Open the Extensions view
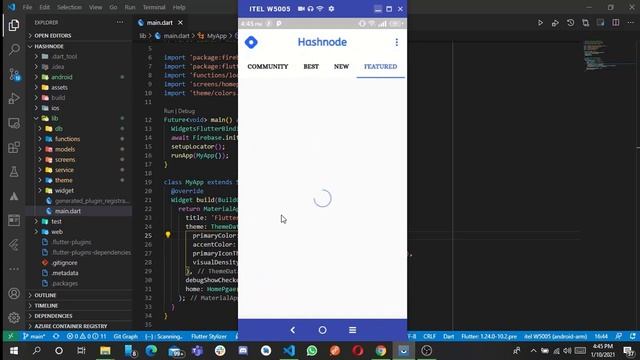The image size is (640, 360). (14, 147)
